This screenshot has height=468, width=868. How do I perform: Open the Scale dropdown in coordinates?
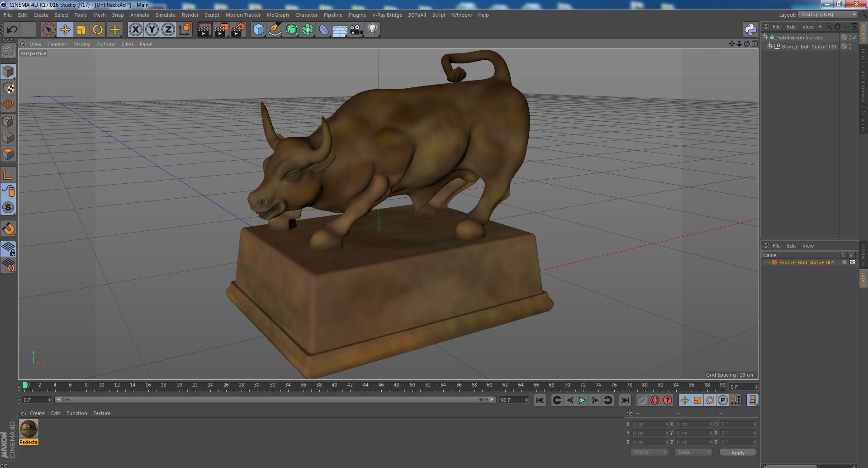[x=693, y=452]
